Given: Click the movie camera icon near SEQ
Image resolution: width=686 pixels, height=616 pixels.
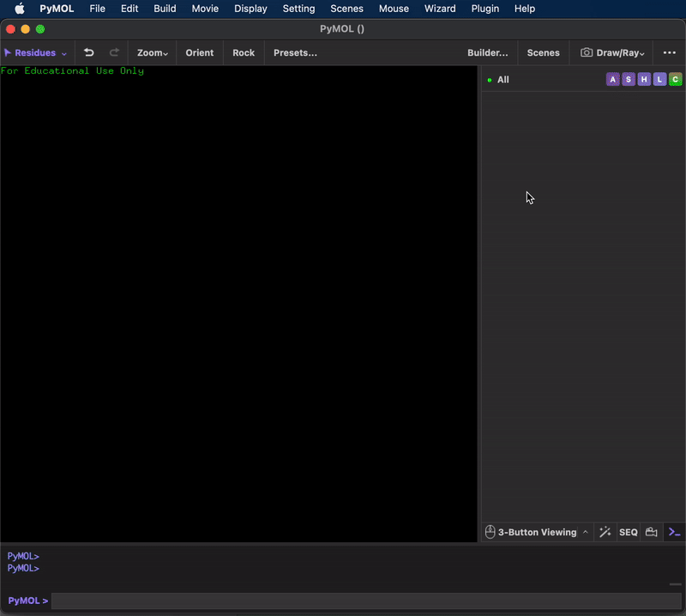Looking at the screenshot, I should coord(652,532).
